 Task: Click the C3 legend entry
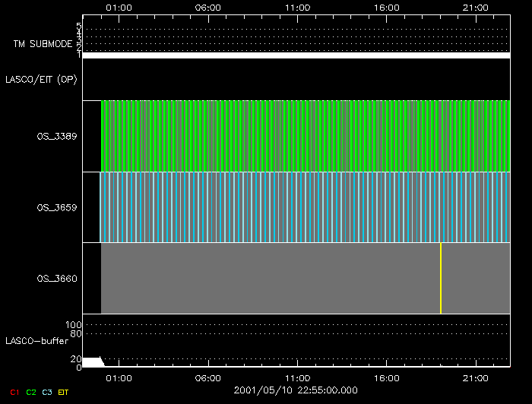(47, 392)
